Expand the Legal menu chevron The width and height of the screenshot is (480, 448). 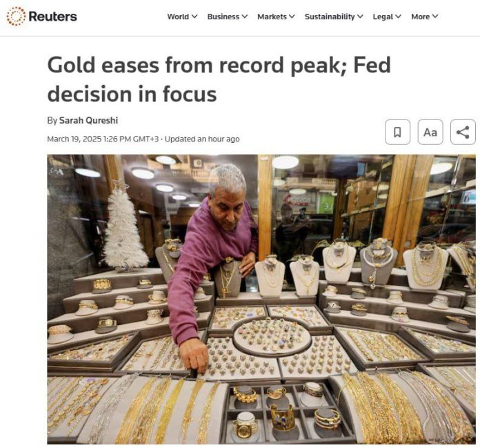tap(398, 17)
